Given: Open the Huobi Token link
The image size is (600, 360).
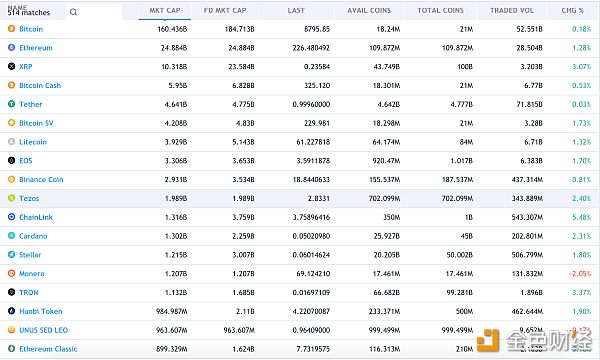Looking at the screenshot, I should point(41,311).
